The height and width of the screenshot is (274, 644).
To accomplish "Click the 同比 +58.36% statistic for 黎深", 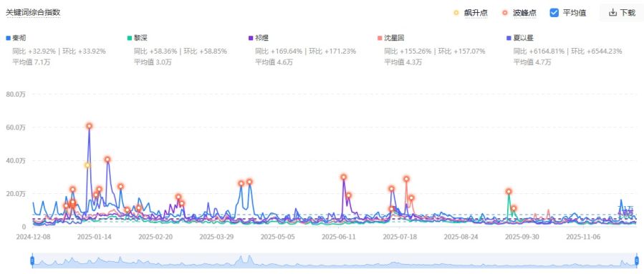I will coord(155,52).
